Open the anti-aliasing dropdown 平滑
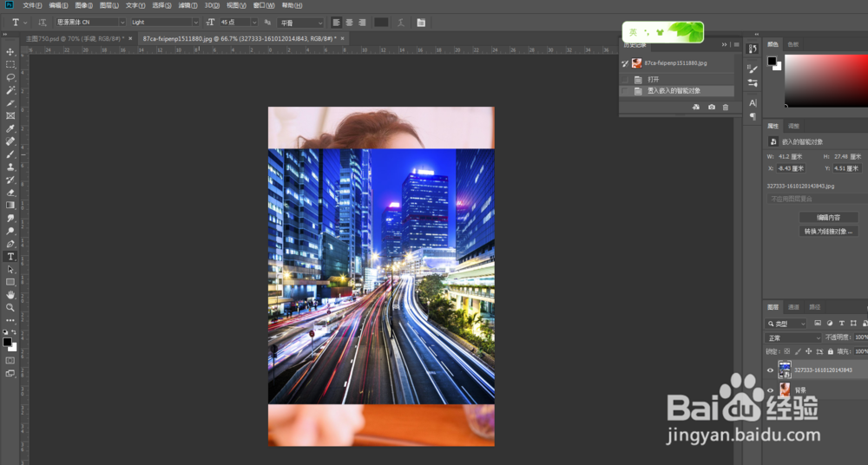This screenshot has width=868, height=465. (300, 23)
